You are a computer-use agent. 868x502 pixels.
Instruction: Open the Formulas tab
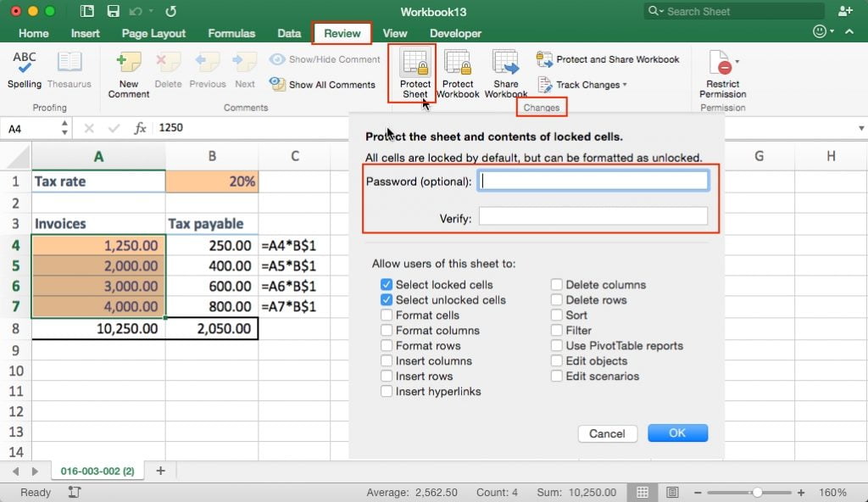[231, 33]
